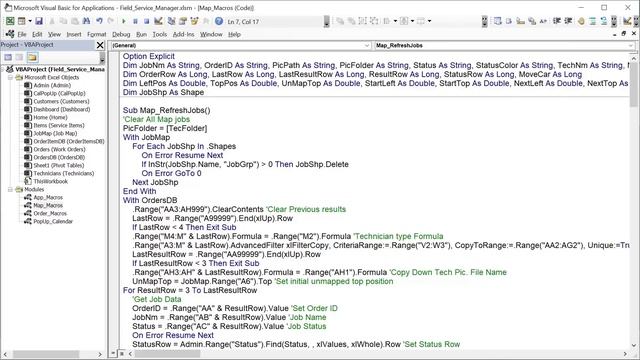Image resolution: width=640 pixels, height=360 pixels.
Task: Click the Parameter Info icon
Action: [532, 21]
